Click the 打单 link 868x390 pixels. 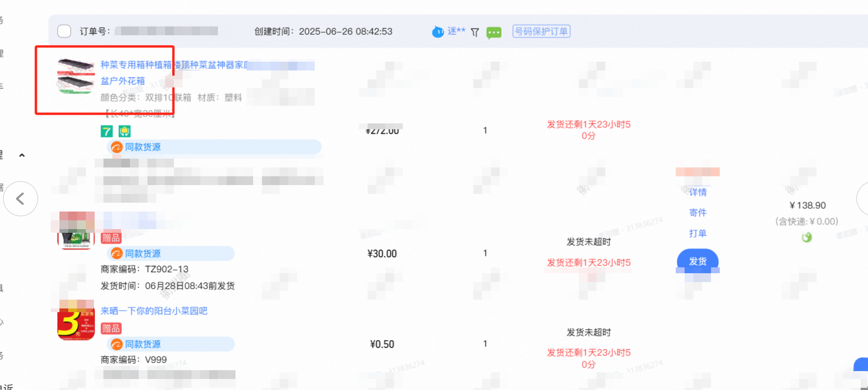pyautogui.click(x=698, y=233)
